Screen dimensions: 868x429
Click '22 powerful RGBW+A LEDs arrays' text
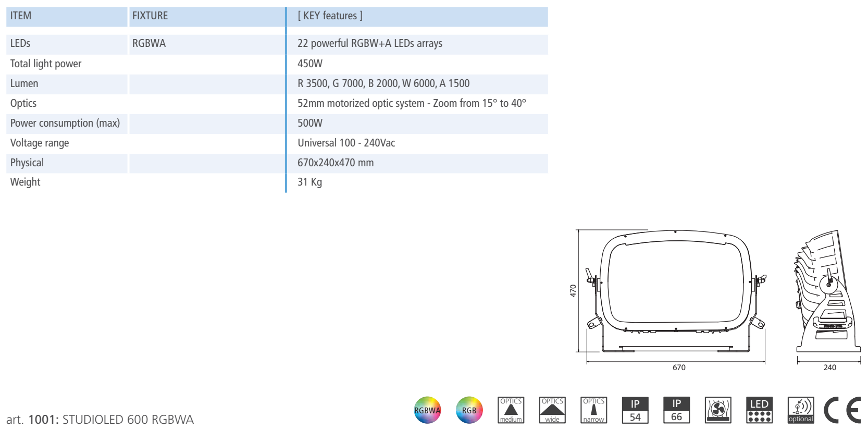pyautogui.click(x=370, y=43)
